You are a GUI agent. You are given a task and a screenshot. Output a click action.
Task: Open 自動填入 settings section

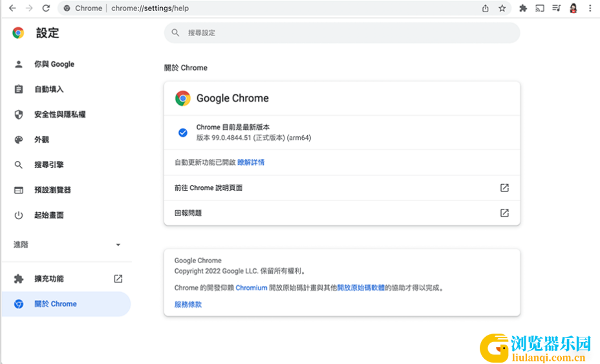[66, 89]
